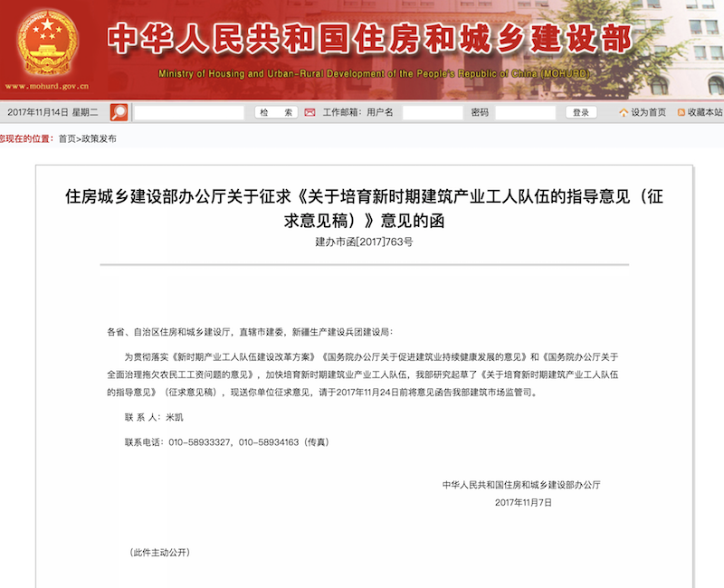724x588 pixels.
Task: Open the 政策发布 breadcrumb link
Action: [99, 138]
